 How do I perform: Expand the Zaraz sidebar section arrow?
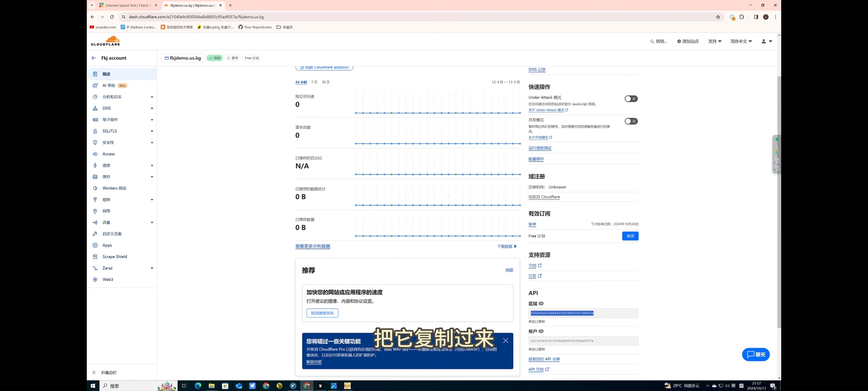coord(152,268)
